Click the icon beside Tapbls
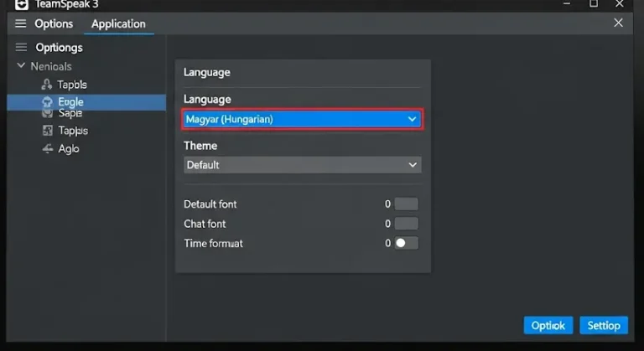The image size is (644, 351). 47,84
